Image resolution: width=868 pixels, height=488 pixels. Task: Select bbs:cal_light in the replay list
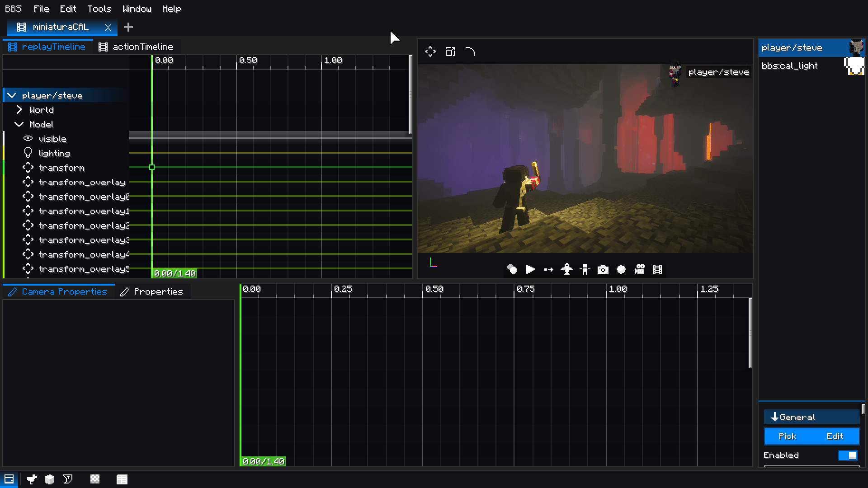click(811, 66)
